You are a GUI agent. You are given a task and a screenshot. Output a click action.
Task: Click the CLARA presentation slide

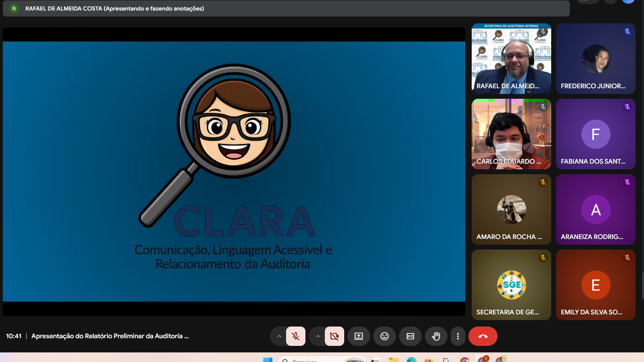[x=234, y=171]
